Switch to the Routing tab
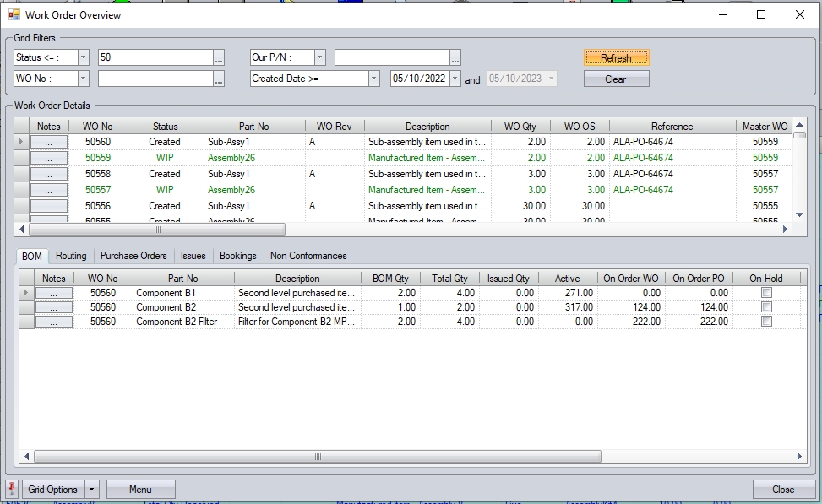This screenshot has width=822, height=504. click(71, 256)
